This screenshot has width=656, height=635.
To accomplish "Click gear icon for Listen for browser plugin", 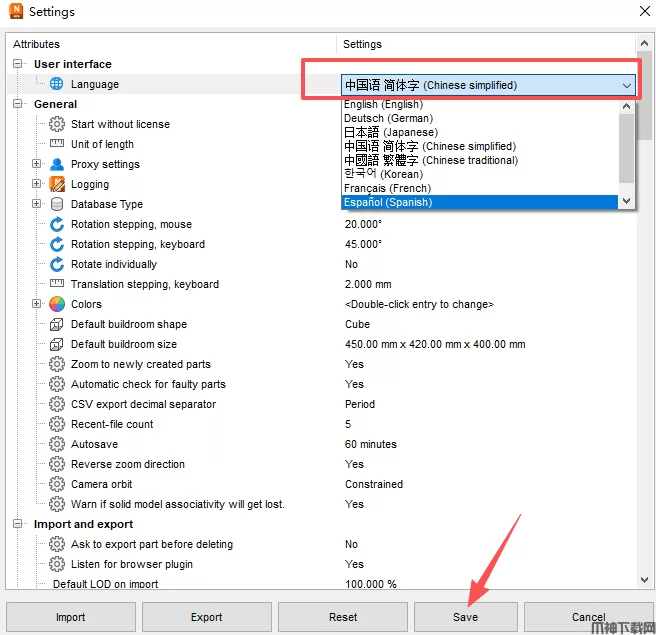I will [56, 564].
